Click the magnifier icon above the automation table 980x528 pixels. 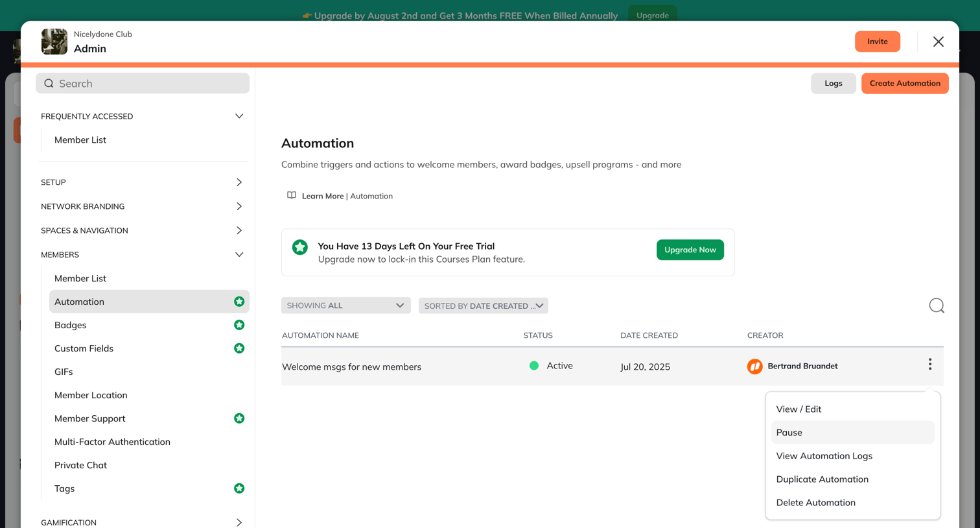(936, 306)
